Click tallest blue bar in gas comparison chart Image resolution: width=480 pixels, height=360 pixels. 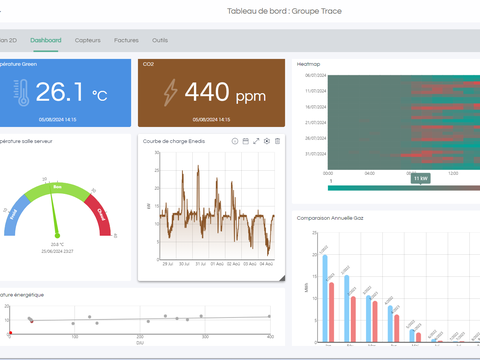point(325,298)
